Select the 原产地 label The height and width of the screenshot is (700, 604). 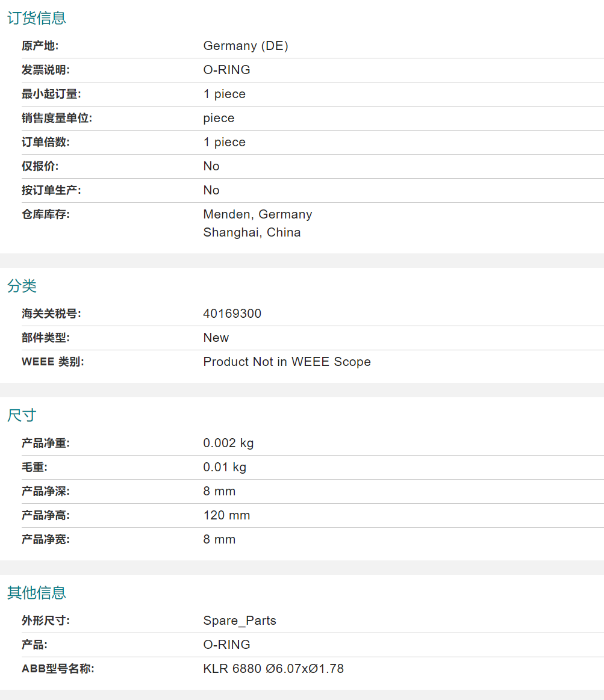40,46
